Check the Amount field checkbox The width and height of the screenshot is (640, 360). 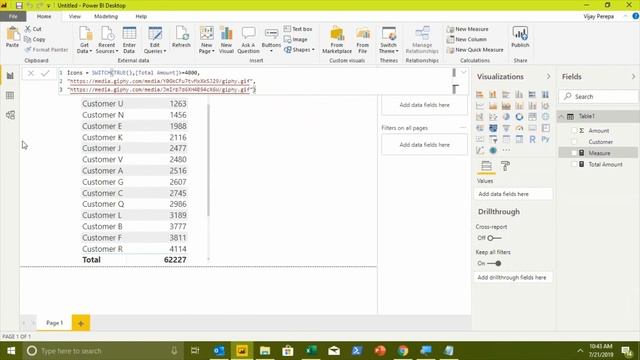click(574, 131)
